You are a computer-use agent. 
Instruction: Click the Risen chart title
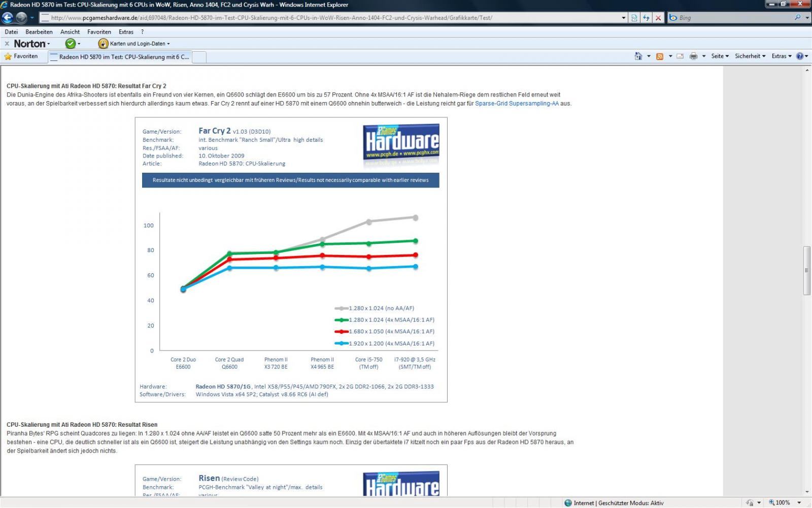tap(209, 478)
